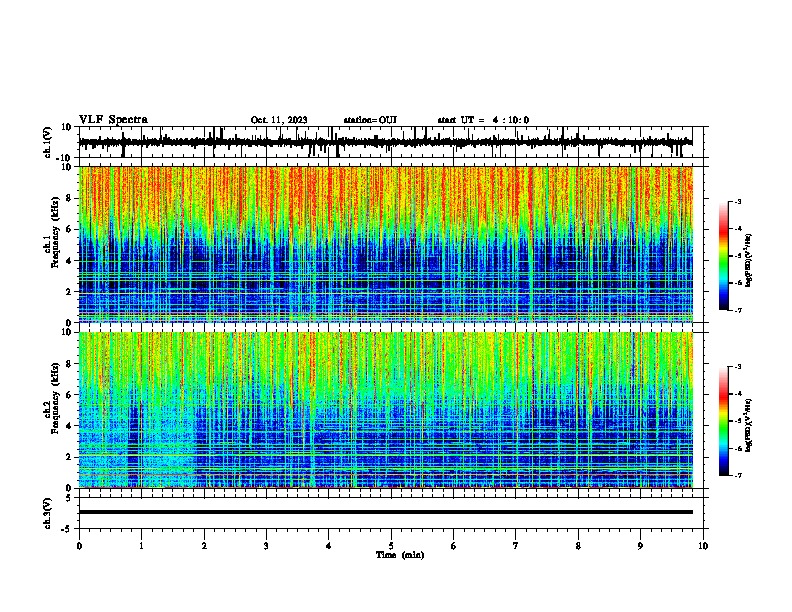792x612 pixels.
Task: Click the log(PSD) label beside ch.1 colorbar
Action: pos(748,260)
